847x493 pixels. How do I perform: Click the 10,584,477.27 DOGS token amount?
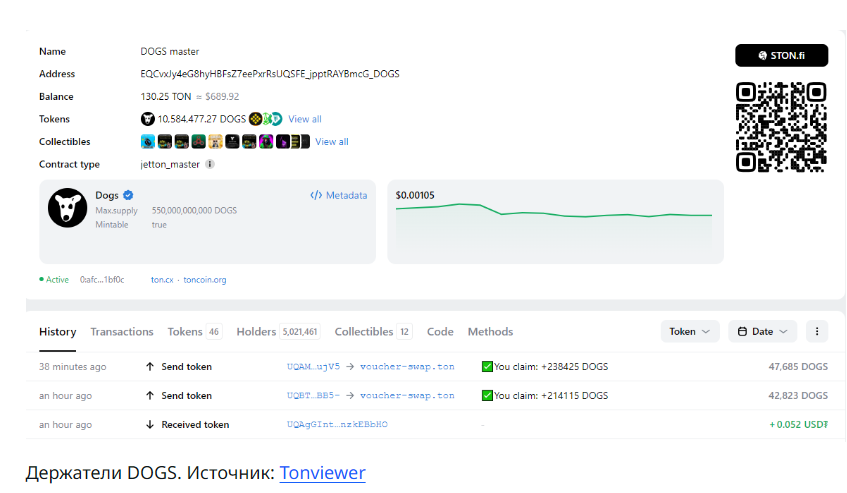201,119
